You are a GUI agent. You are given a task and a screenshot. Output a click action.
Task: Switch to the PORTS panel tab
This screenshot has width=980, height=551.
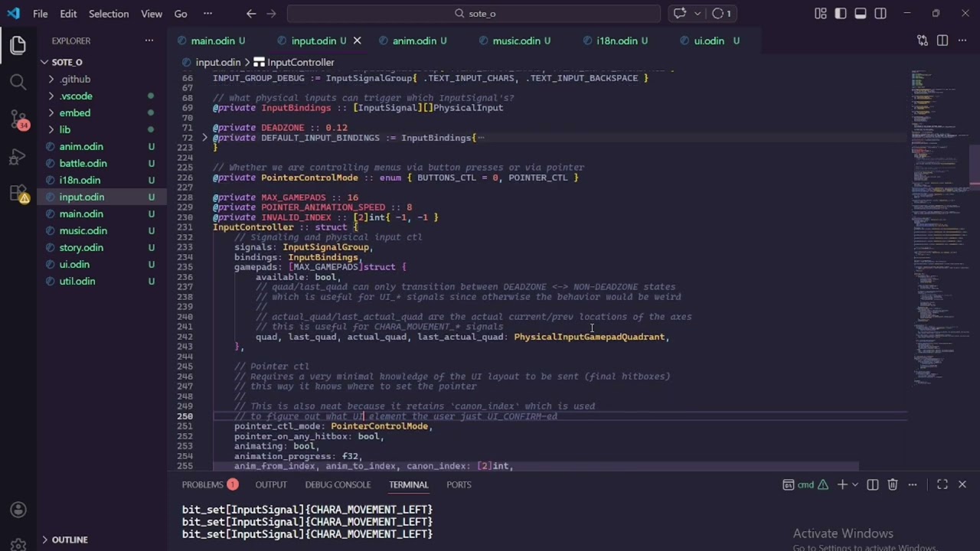click(459, 484)
